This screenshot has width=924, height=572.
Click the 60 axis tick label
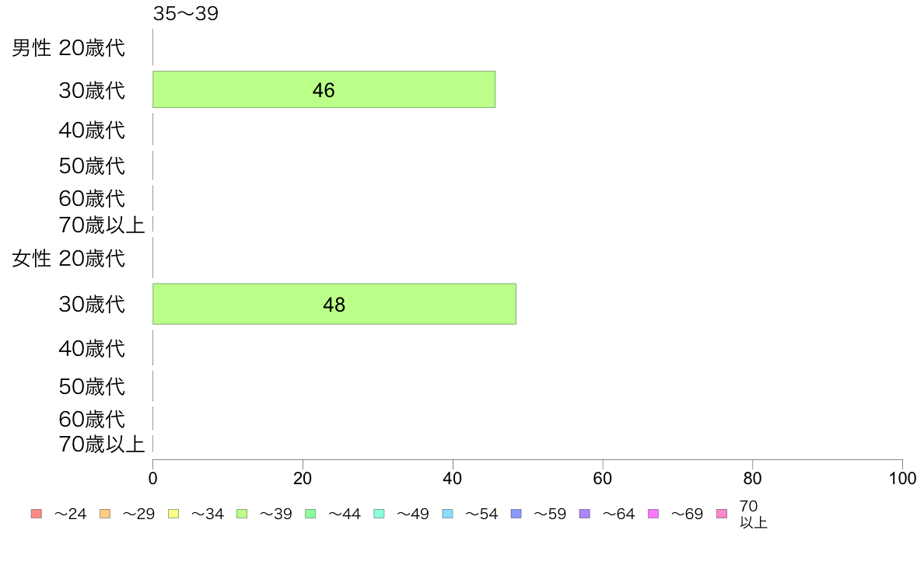(602, 478)
